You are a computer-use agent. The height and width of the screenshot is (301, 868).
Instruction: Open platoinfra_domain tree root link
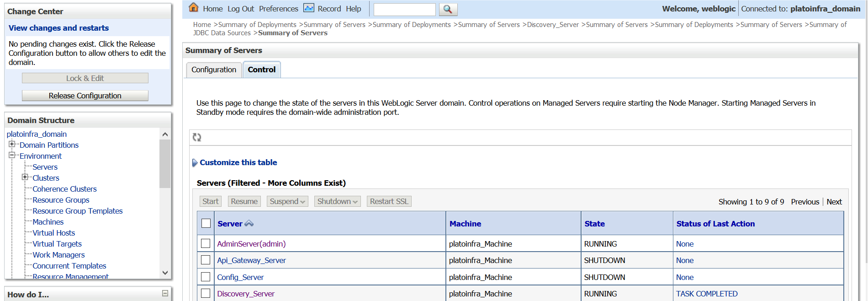pyautogui.click(x=37, y=134)
